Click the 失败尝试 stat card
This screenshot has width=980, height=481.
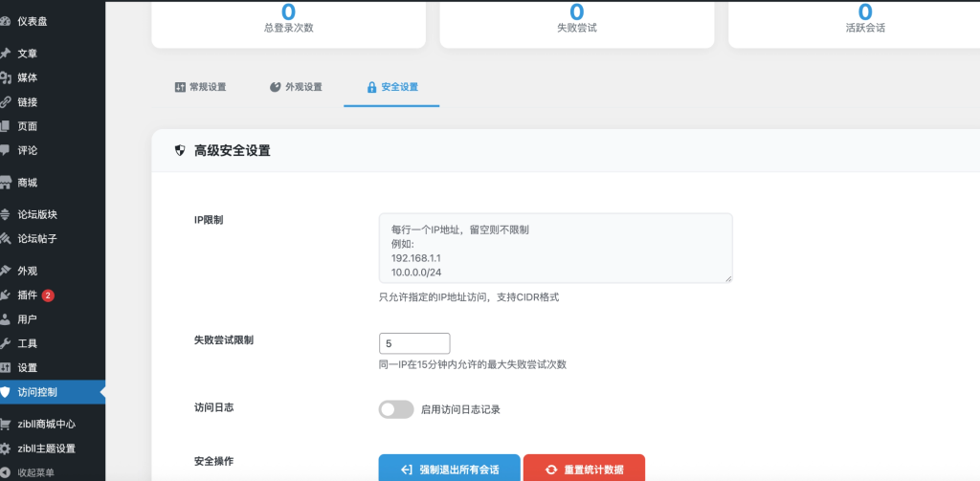coord(577,24)
